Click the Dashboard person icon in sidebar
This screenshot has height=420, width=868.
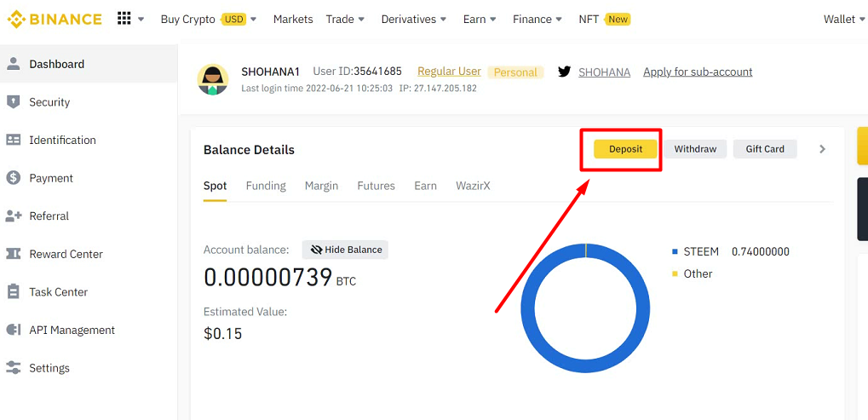[14, 64]
